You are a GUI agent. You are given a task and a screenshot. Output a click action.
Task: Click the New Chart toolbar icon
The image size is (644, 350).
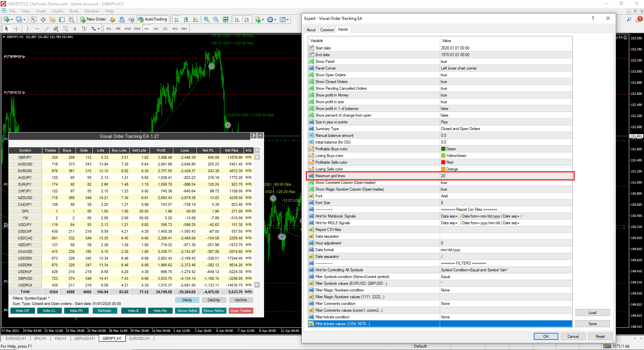coord(6,20)
